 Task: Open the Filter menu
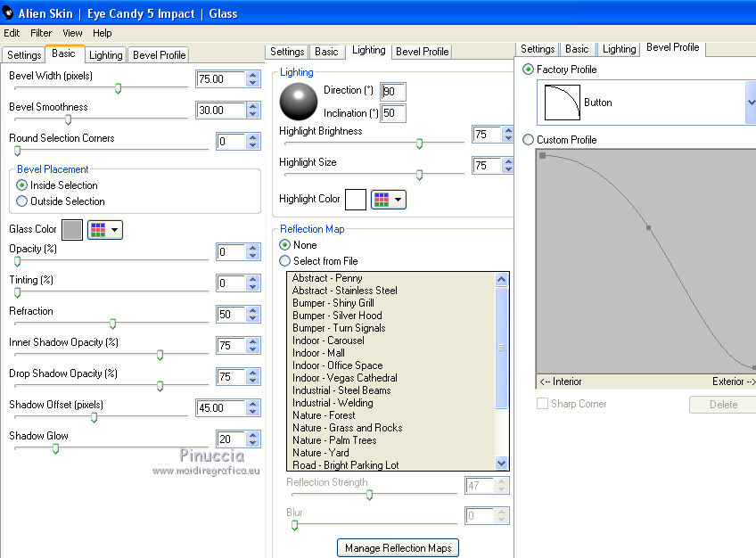tap(41, 33)
